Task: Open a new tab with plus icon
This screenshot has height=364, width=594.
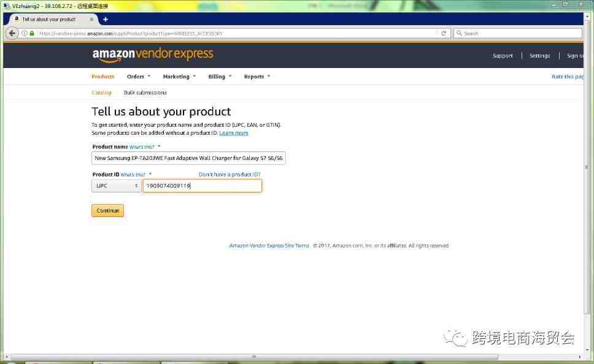Action: click(106, 19)
